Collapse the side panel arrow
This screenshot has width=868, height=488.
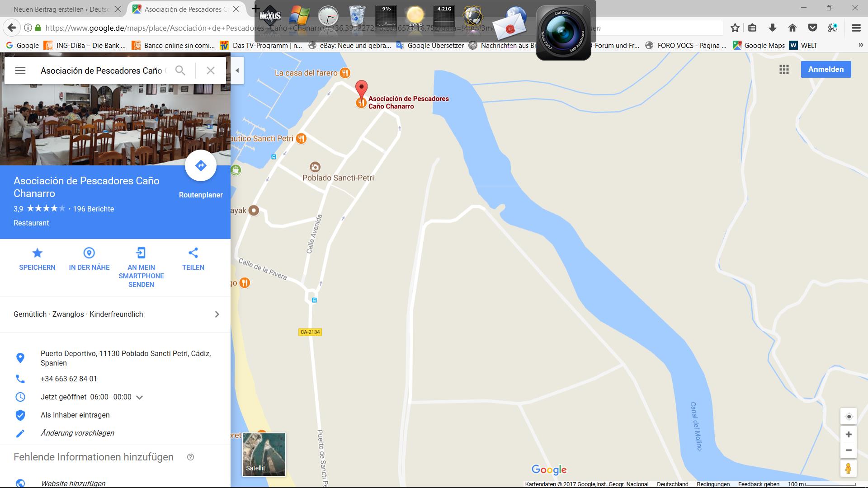237,70
